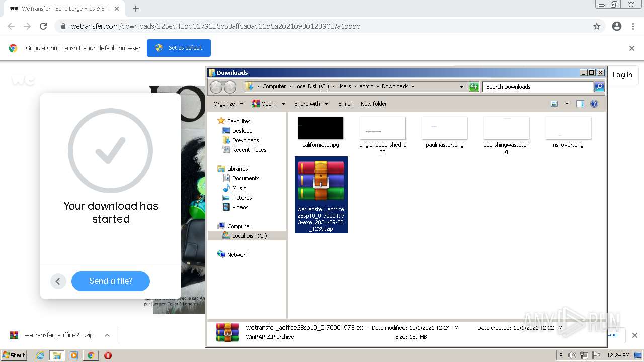Screen dimensions: 644x362
Task: Bookmark this page with the star icon
Action: click(597, 26)
